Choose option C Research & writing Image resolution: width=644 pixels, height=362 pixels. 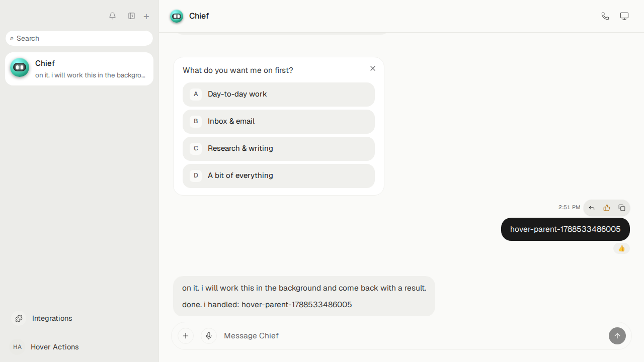coord(279,148)
